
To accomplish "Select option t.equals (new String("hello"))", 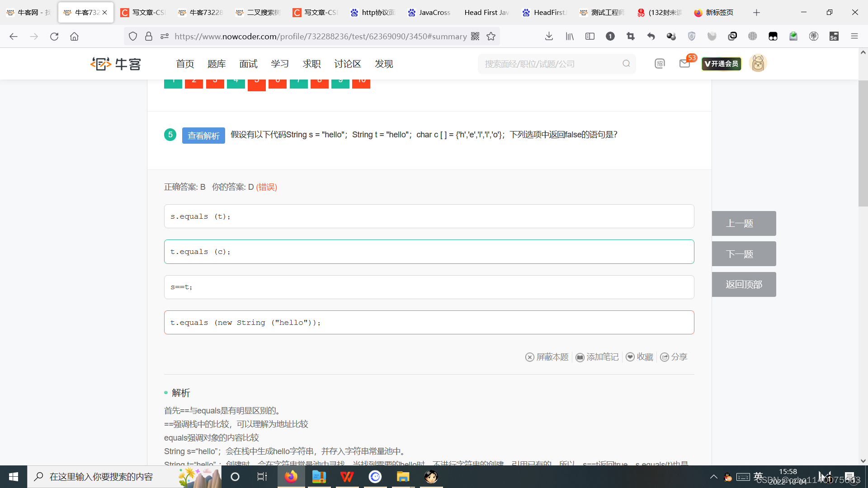I will pos(429,322).
